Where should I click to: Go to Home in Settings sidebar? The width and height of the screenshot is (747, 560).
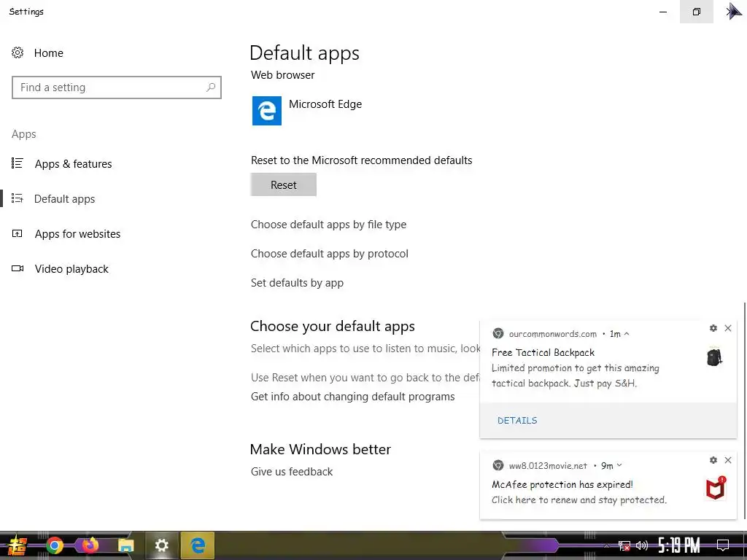point(49,52)
